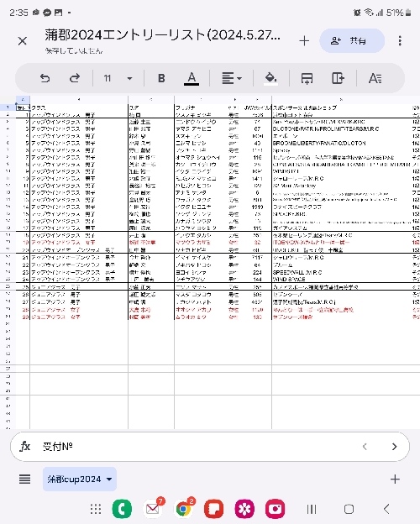The width and height of the screenshot is (420, 524).
Task: Open the pink flower Gallery app
Action: tap(244, 509)
